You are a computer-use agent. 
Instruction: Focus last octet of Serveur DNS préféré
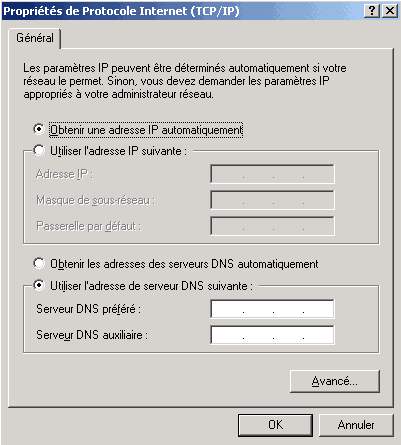coord(318,309)
